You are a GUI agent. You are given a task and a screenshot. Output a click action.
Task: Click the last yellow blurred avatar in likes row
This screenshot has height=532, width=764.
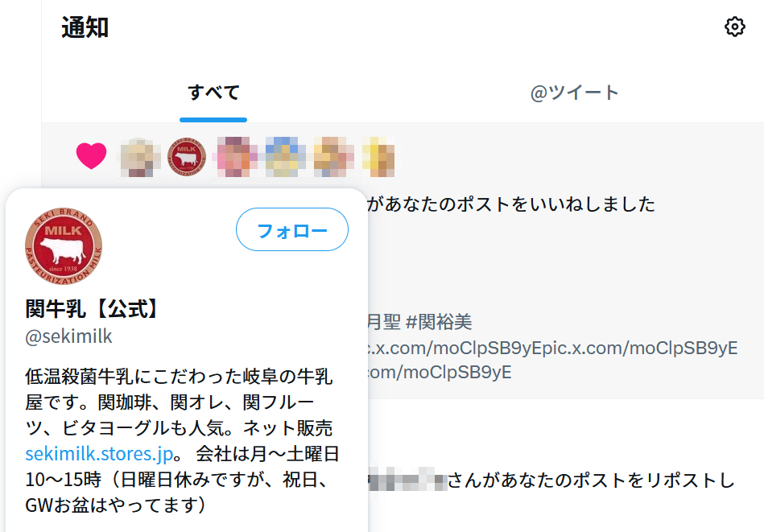[x=378, y=157]
